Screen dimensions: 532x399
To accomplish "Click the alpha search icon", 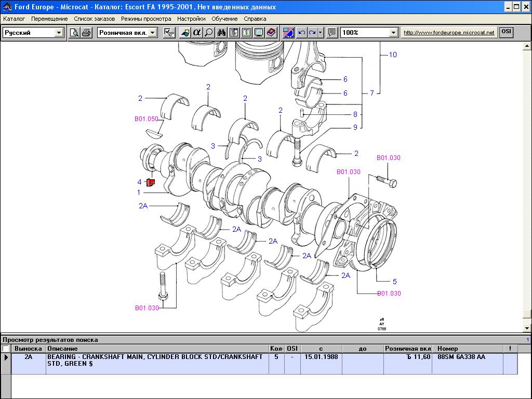I will pyautogui.click(x=196, y=33).
